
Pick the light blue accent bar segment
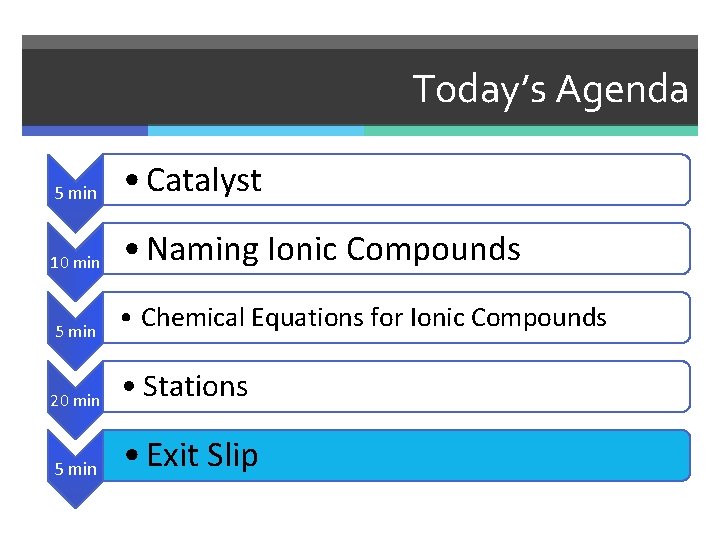click(255, 130)
